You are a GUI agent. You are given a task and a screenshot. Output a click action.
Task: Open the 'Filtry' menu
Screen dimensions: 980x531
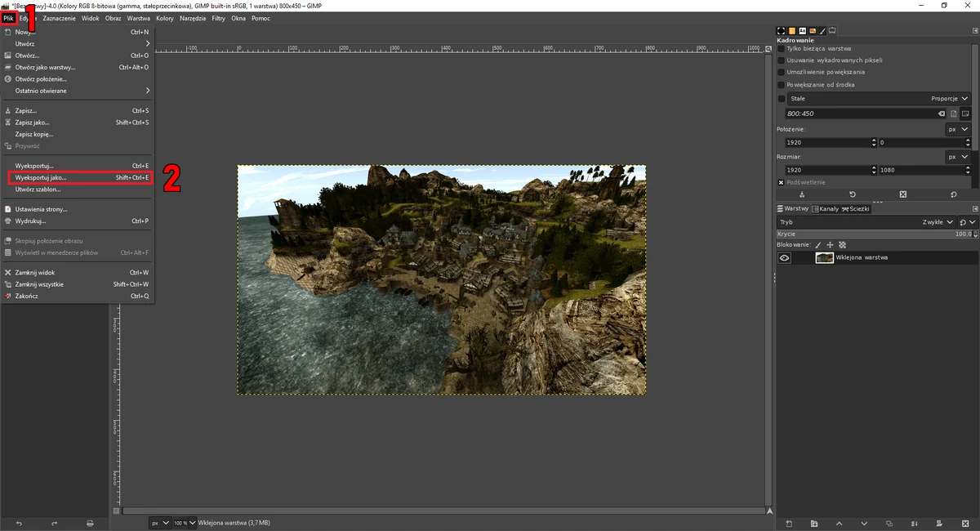[218, 17]
